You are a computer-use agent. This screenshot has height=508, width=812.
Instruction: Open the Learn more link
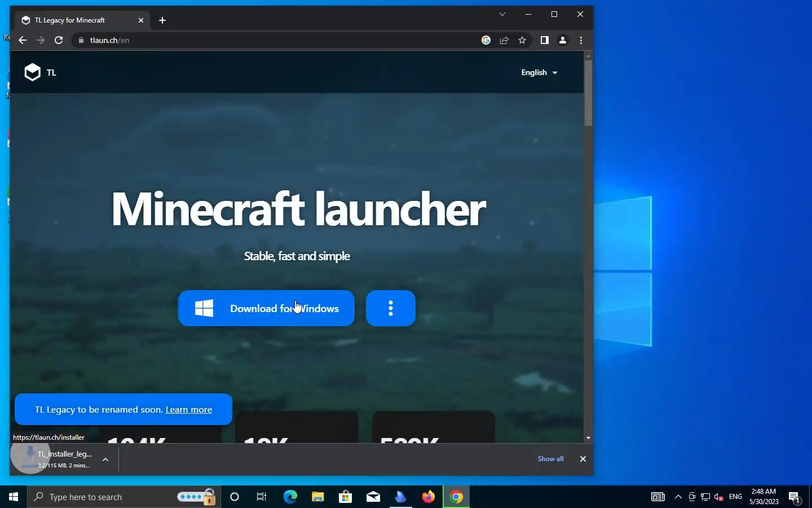tap(189, 410)
